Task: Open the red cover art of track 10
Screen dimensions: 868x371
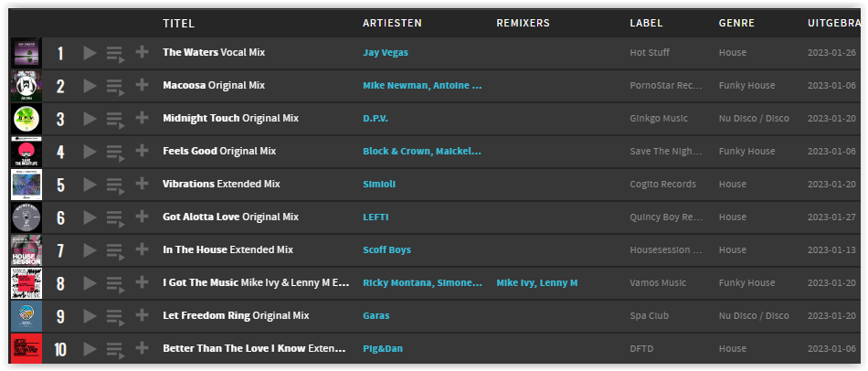Action: coord(26,348)
